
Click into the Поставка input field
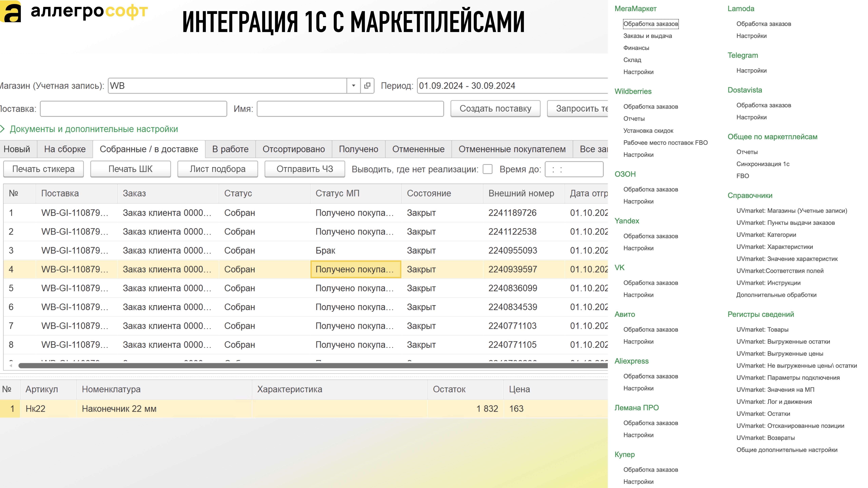(x=133, y=109)
